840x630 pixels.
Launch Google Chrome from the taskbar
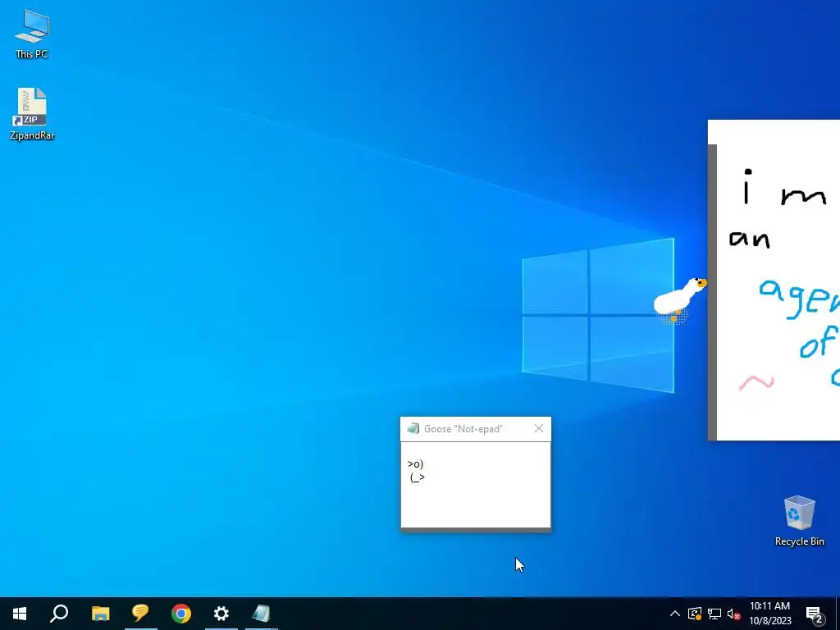(181, 614)
